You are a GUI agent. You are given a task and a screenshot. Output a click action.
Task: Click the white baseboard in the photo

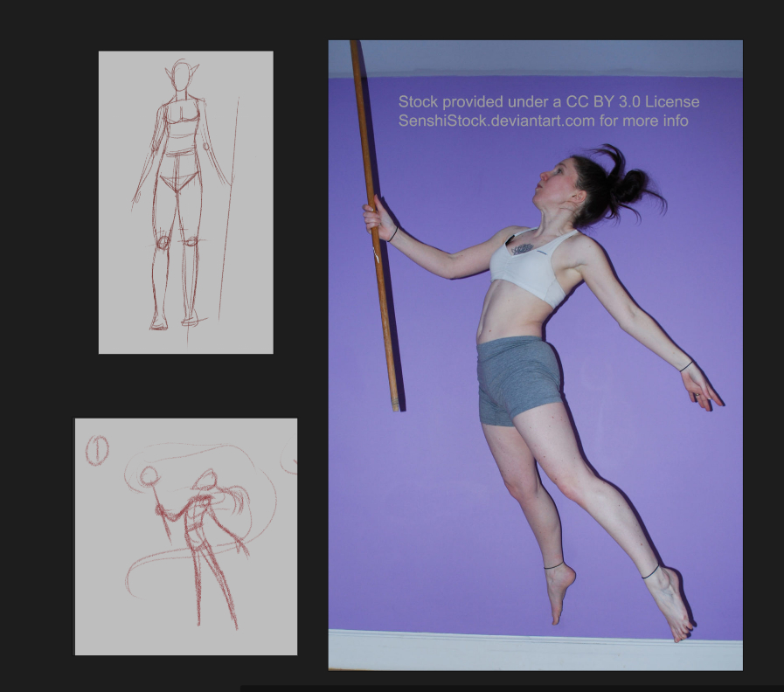click(x=535, y=649)
